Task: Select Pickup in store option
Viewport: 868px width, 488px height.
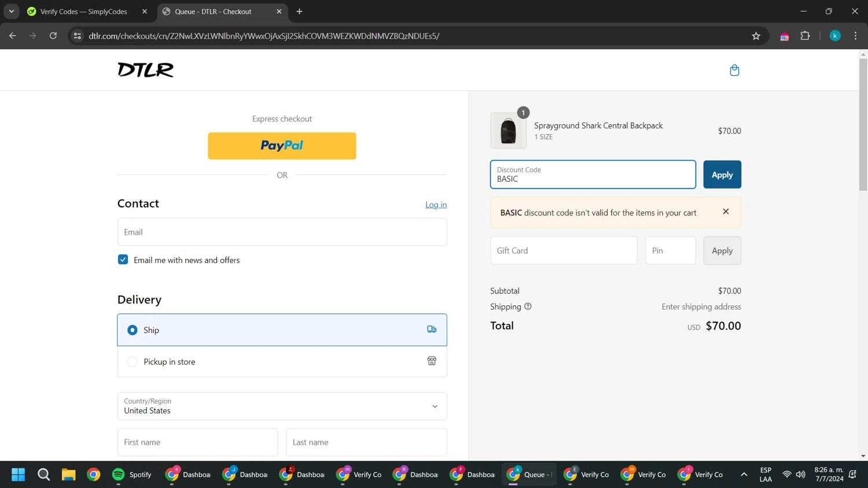Action: point(282,361)
